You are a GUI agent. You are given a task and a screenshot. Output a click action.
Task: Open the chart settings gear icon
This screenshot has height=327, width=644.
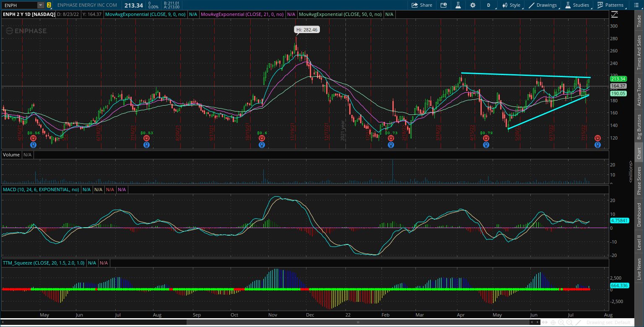[x=473, y=5]
